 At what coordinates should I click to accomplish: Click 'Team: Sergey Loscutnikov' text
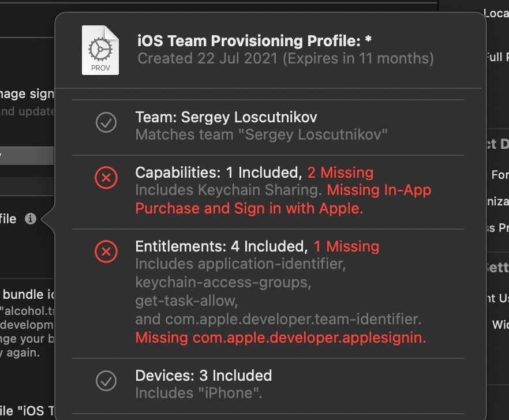[226, 117]
